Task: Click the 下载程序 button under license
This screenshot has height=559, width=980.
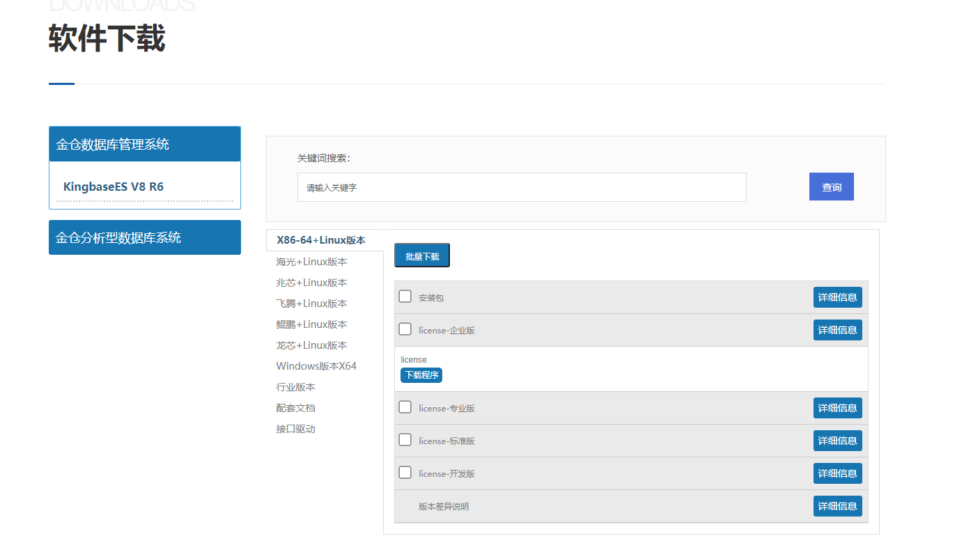Action: 421,375
